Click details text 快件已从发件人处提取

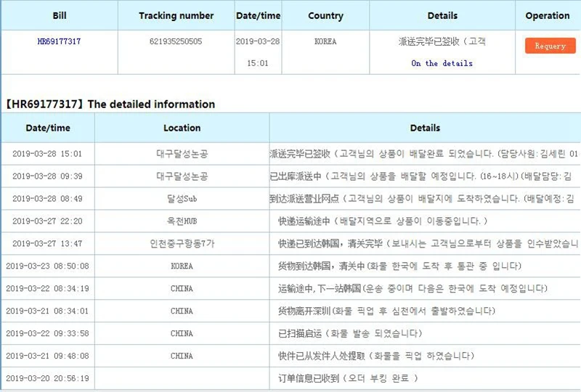(x=322, y=356)
